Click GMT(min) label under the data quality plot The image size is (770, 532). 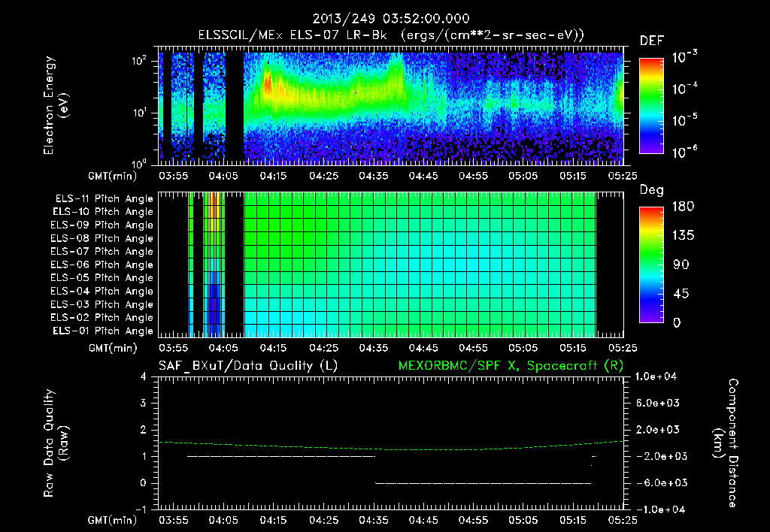click(x=113, y=520)
